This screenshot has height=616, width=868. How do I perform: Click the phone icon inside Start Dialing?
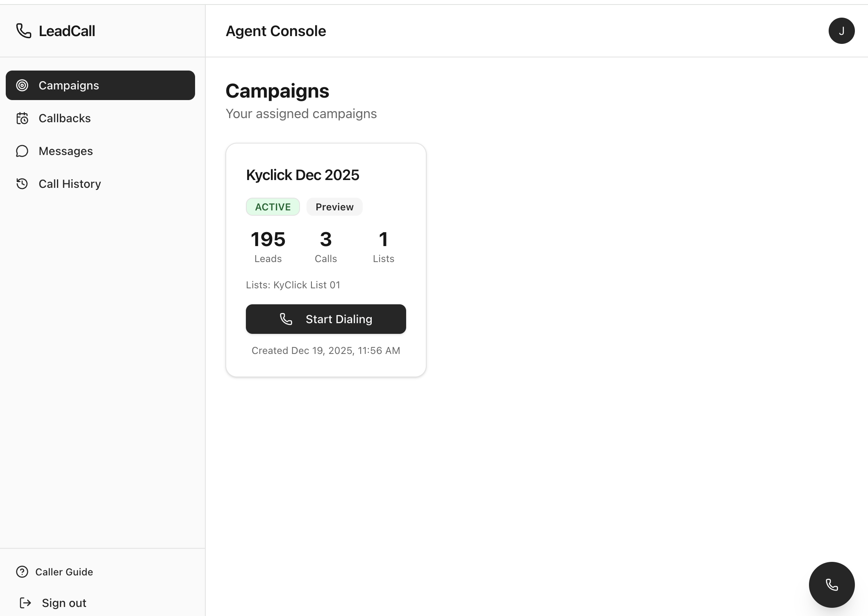tap(286, 319)
